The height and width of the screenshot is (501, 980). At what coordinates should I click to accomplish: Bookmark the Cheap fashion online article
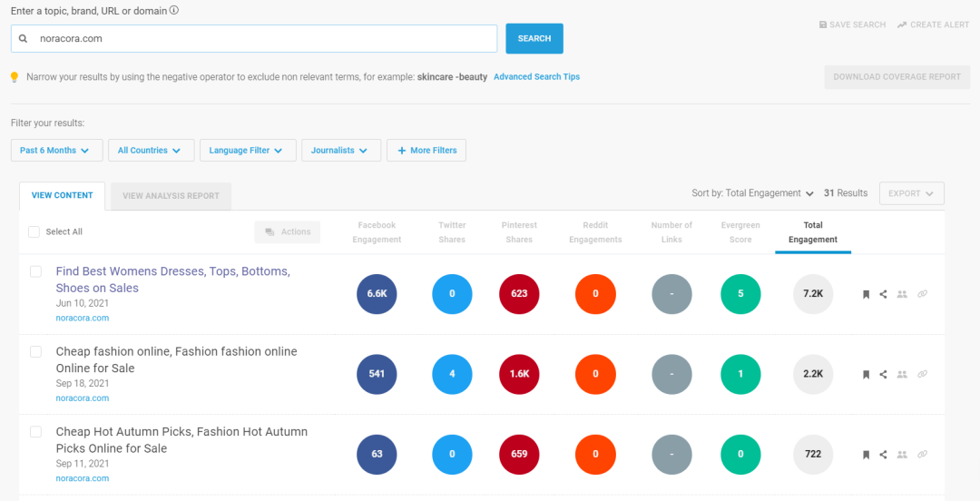[867, 375]
